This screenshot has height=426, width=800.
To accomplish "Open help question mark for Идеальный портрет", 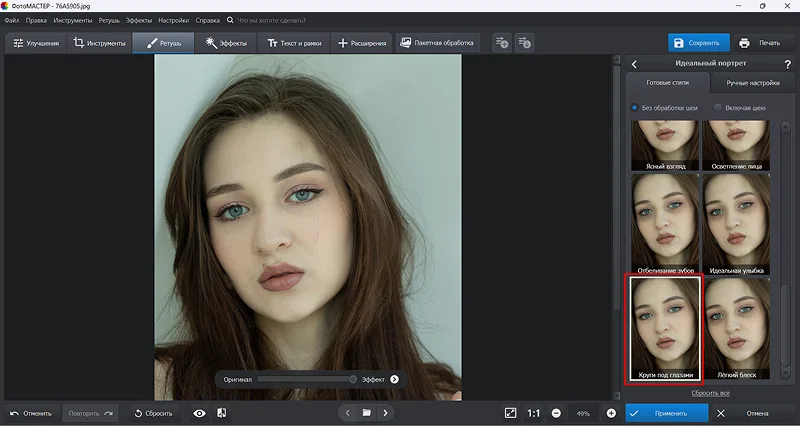I will [787, 64].
